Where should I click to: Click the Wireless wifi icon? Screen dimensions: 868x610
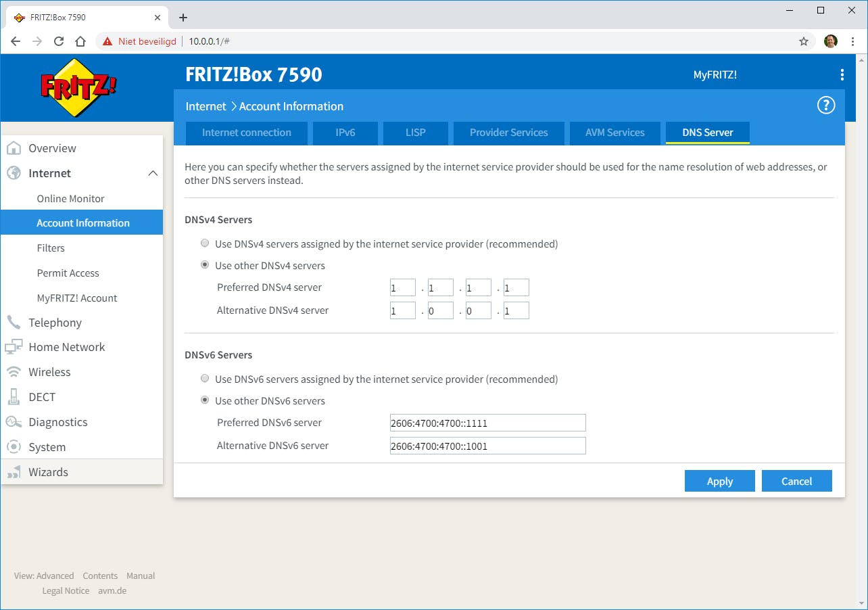point(14,372)
